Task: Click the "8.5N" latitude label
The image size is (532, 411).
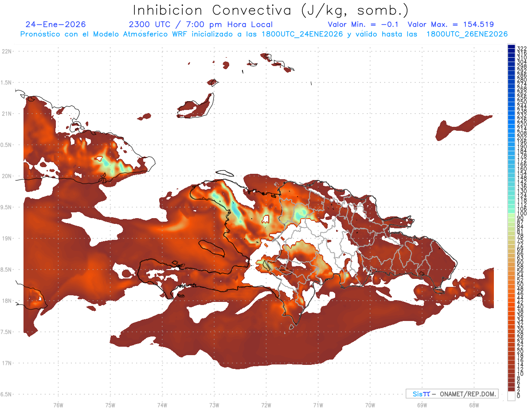Action: pyautogui.click(x=6, y=270)
